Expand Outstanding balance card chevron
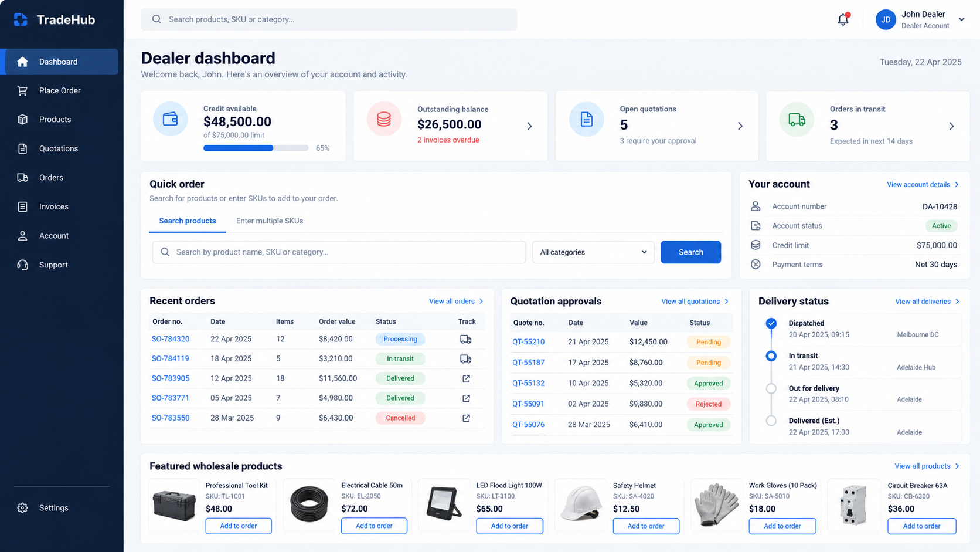 (x=529, y=126)
